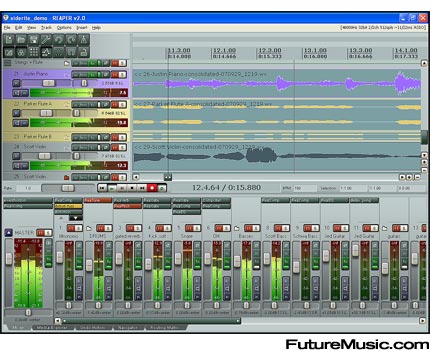
Task: Click the track list icon beside Strings + Flute
Action: 7,63
